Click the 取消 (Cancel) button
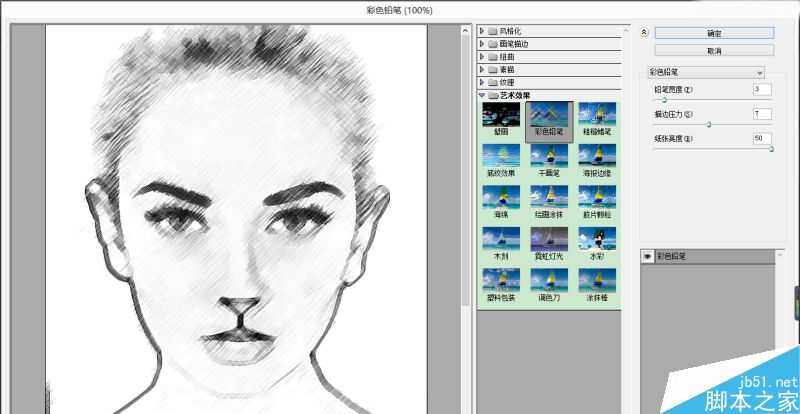The image size is (800, 414). pyautogui.click(x=714, y=49)
